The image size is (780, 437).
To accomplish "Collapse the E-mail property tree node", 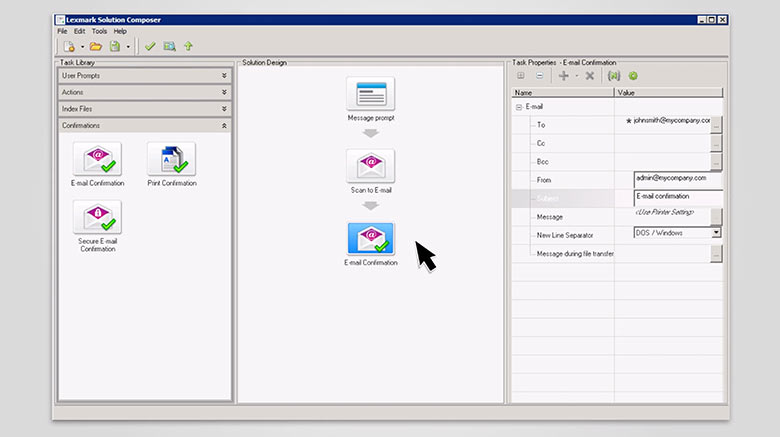I will [x=519, y=106].
